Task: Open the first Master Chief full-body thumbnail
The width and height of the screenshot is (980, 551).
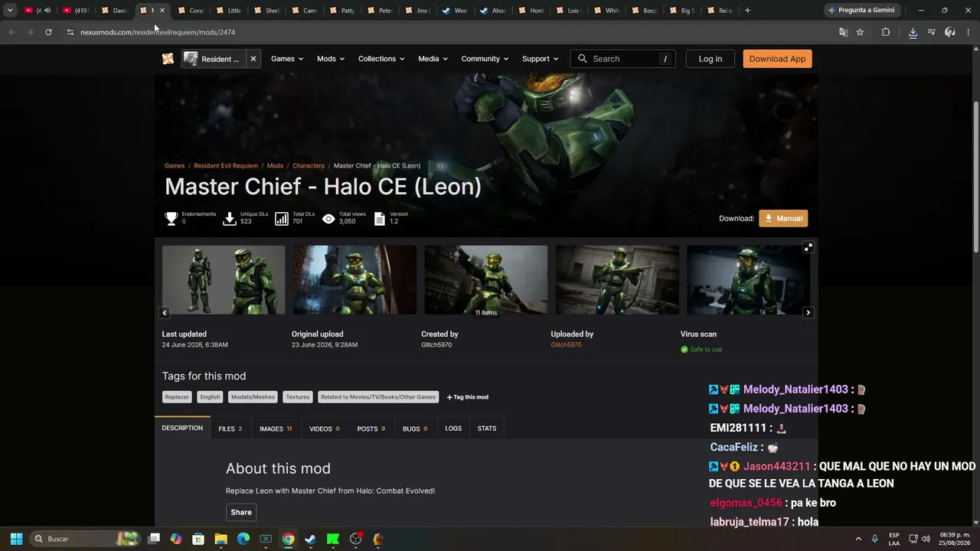Action: pos(224,279)
